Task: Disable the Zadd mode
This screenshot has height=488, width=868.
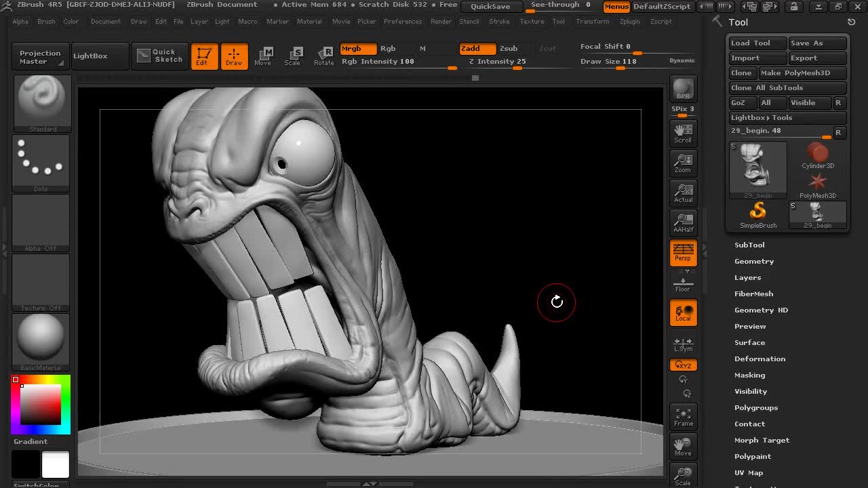Action: [x=477, y=49]
